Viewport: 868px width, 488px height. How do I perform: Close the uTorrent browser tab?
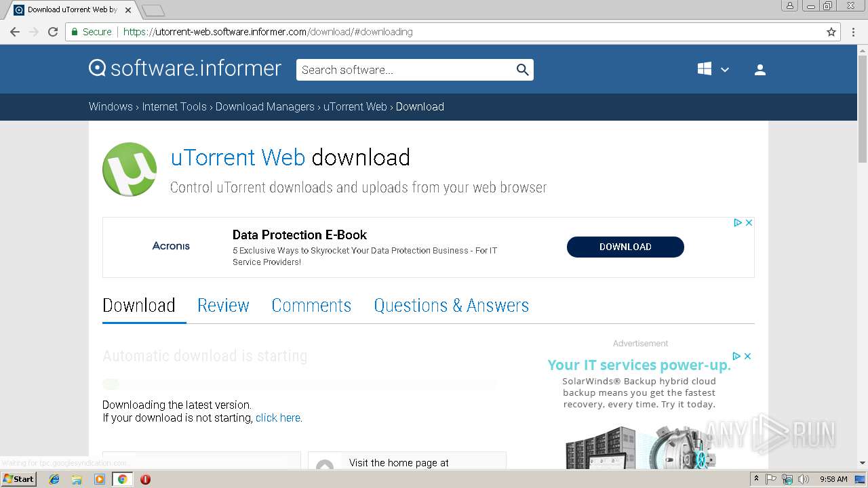(128, 10)
